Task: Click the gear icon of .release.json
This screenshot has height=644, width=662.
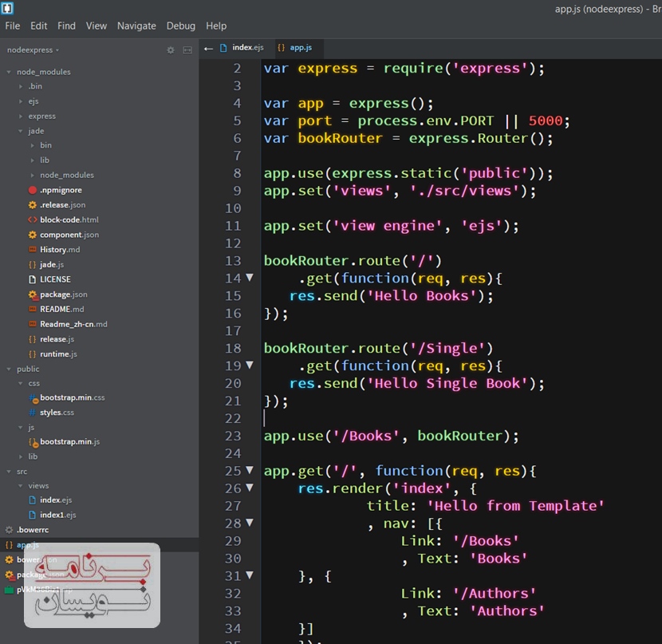Action: (32, 205)
